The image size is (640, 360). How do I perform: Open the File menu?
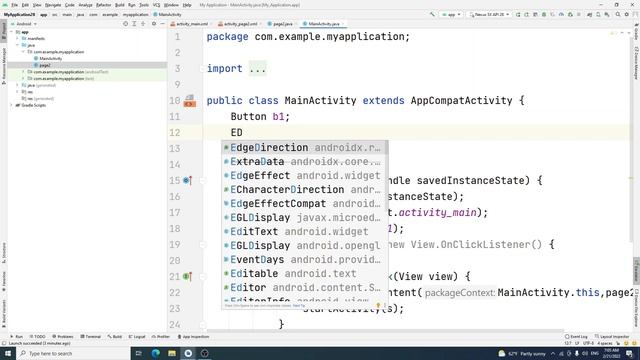(14, 5)
